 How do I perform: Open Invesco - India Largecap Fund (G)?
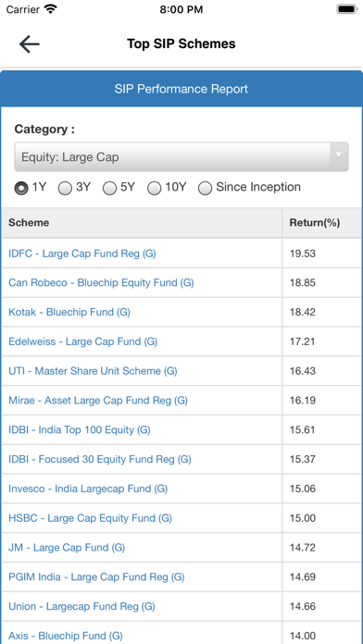pyautogui.click(x=88, y=489)
